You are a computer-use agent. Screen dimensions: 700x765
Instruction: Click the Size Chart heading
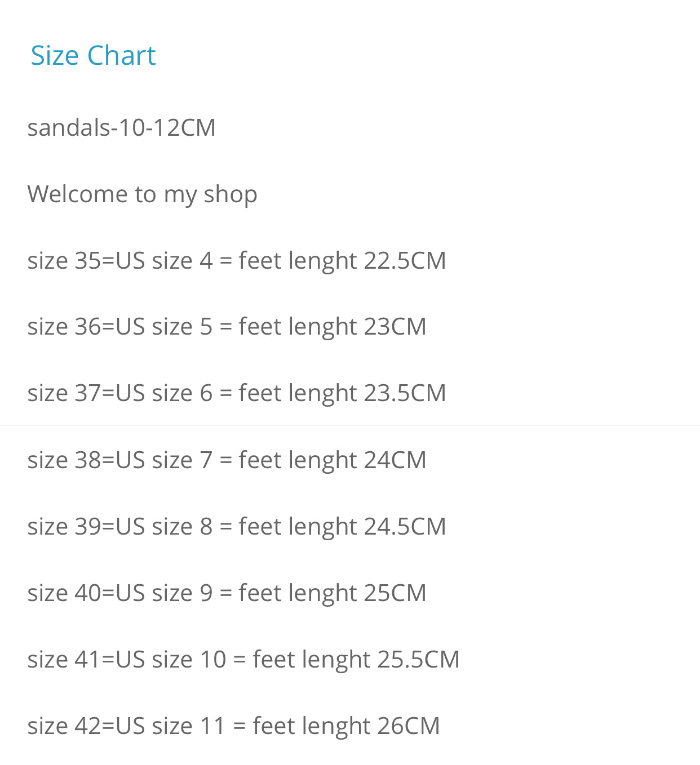[93, 55]
